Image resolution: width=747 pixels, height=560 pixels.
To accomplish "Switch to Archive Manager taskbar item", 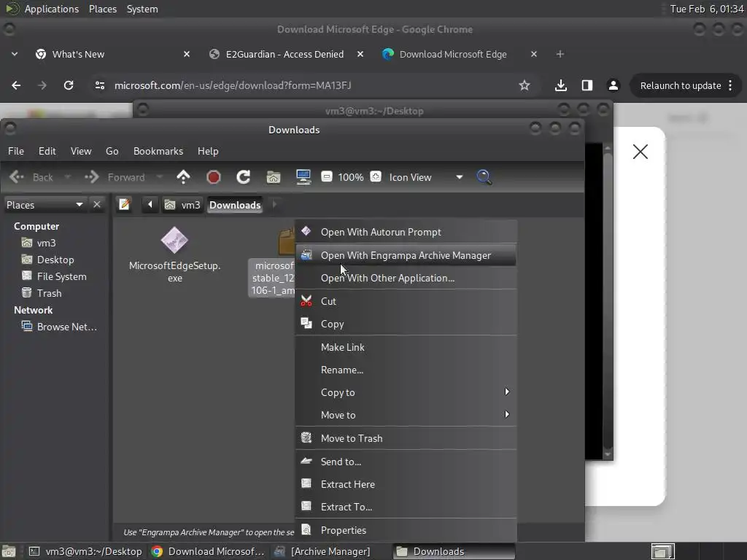I will pyautogui.click(x=330, y=551).
